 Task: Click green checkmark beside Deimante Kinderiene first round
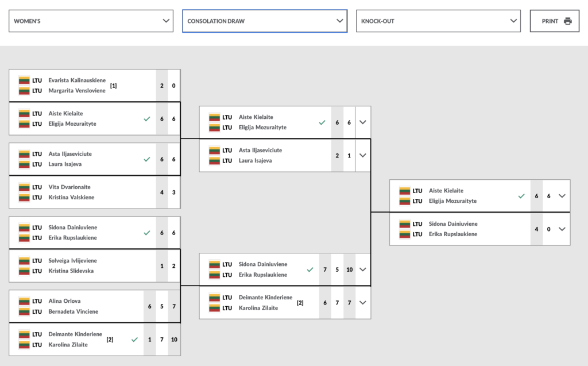click(134, 340)
